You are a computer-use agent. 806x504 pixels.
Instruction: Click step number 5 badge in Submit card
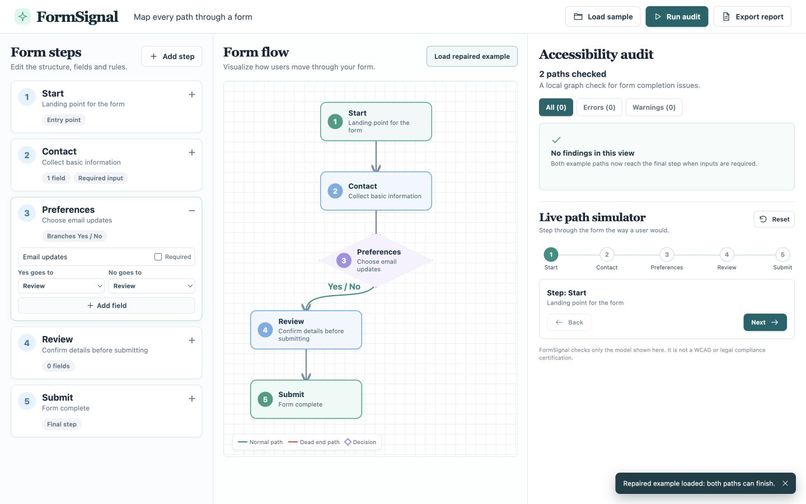[27, 401]
